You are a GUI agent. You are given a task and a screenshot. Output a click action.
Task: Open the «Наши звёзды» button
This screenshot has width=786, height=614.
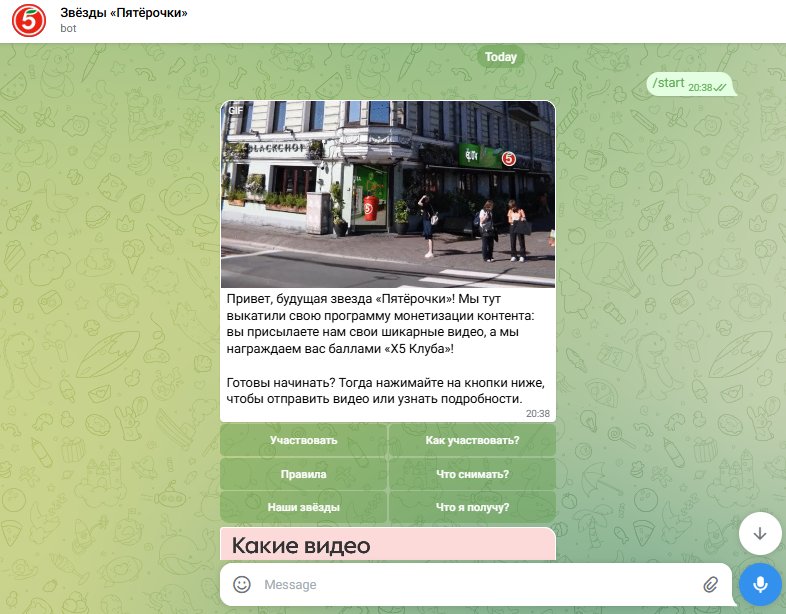[303, 507]
